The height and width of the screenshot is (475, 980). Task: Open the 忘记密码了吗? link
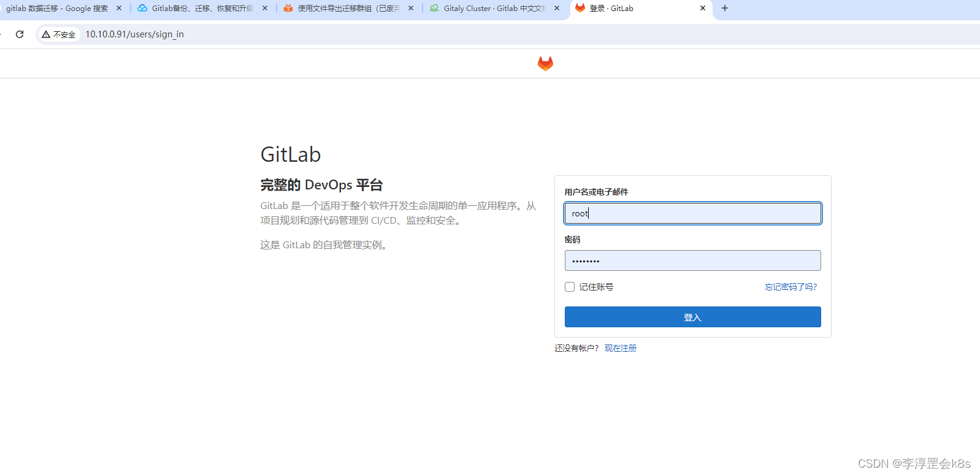(791, 287)
